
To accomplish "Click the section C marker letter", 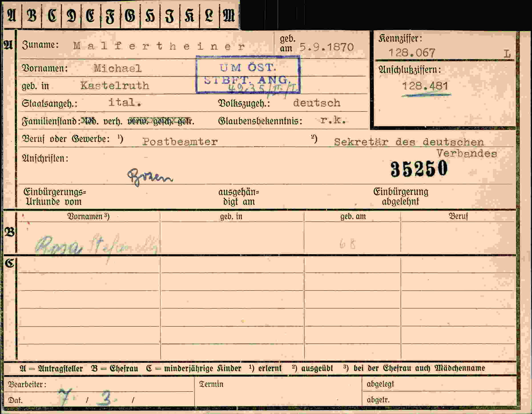I will click(9, 263).
